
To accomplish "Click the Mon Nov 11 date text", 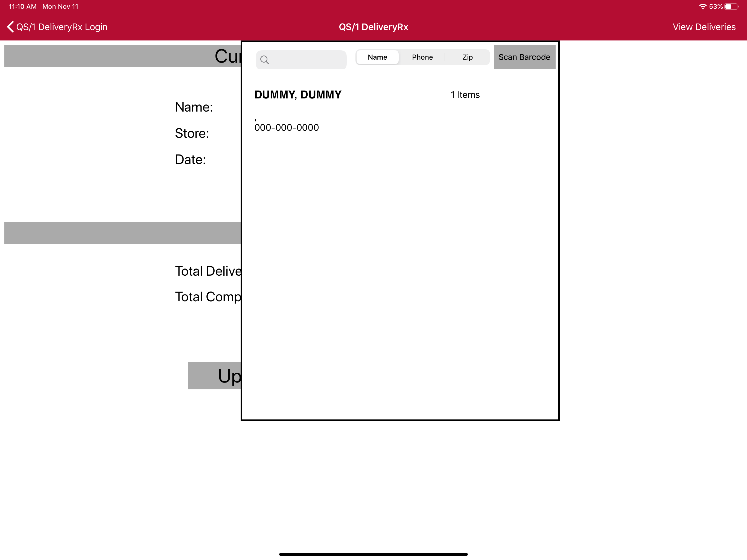I will point(60,6).
